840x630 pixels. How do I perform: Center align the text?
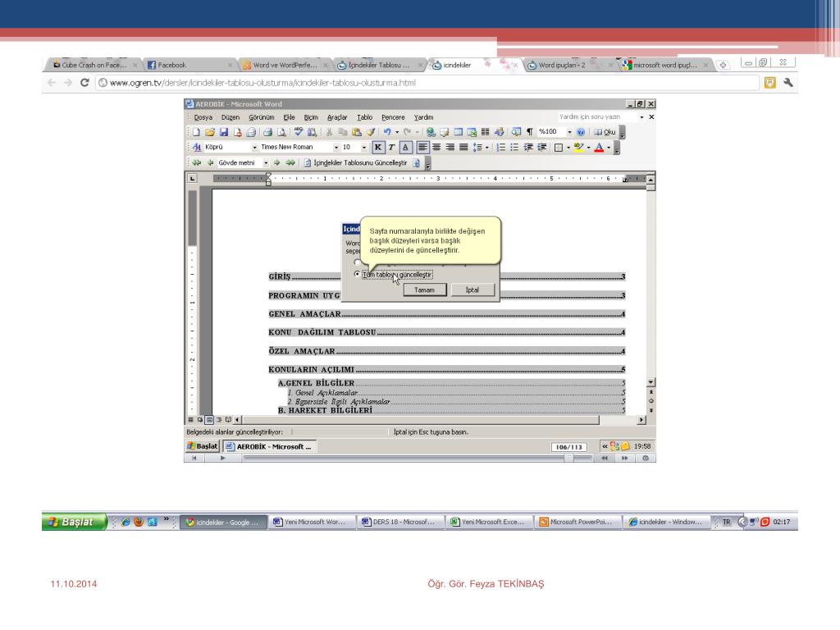(x=436, y=147)
